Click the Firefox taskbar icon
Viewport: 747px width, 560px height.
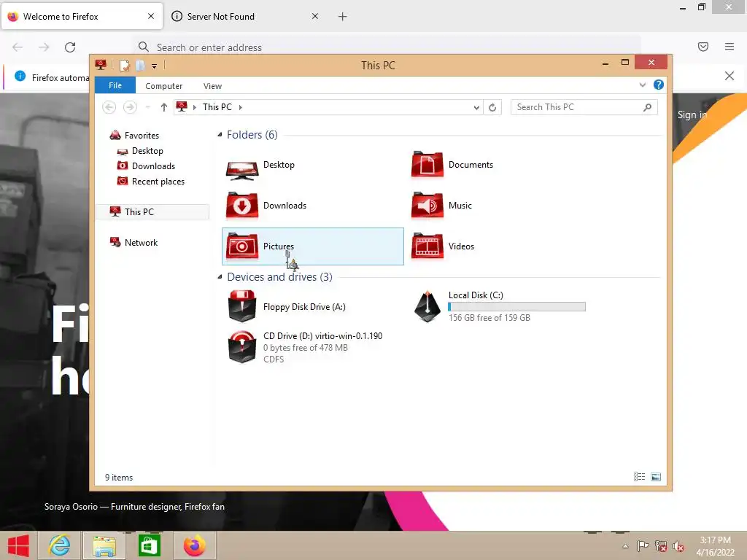194,545
